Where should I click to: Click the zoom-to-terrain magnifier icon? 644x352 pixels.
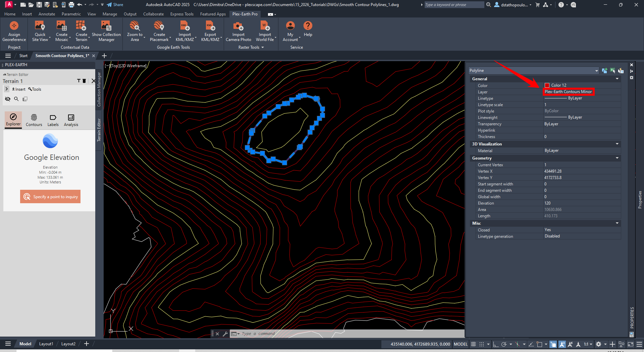pyautogui.click(x=16, y=99)
